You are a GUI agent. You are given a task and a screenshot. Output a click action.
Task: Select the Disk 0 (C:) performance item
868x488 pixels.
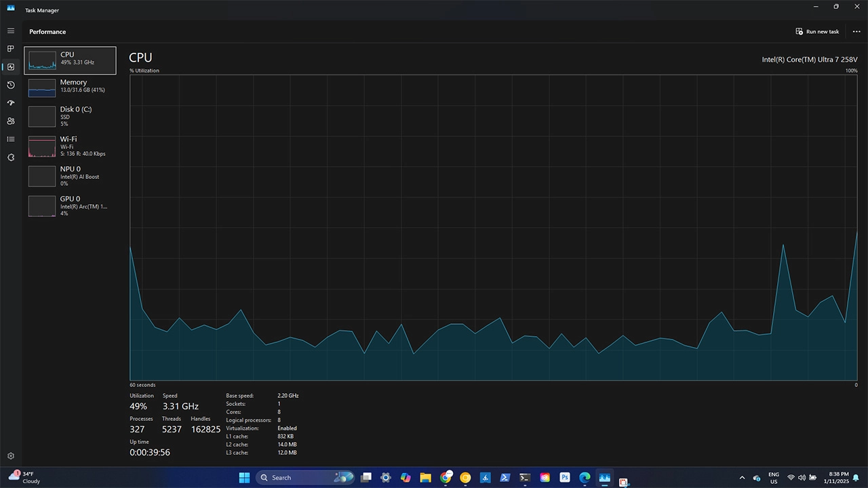point(70,117)
